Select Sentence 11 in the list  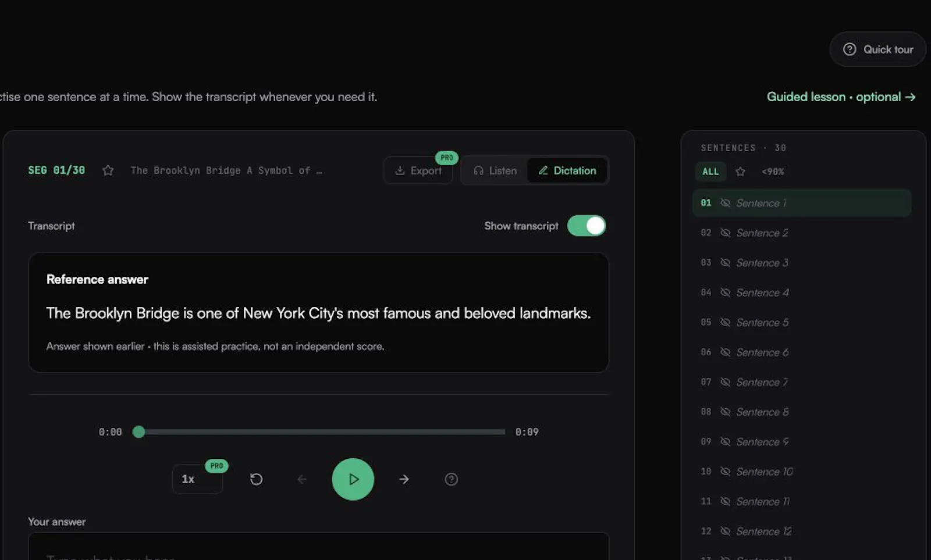[802, 501]
